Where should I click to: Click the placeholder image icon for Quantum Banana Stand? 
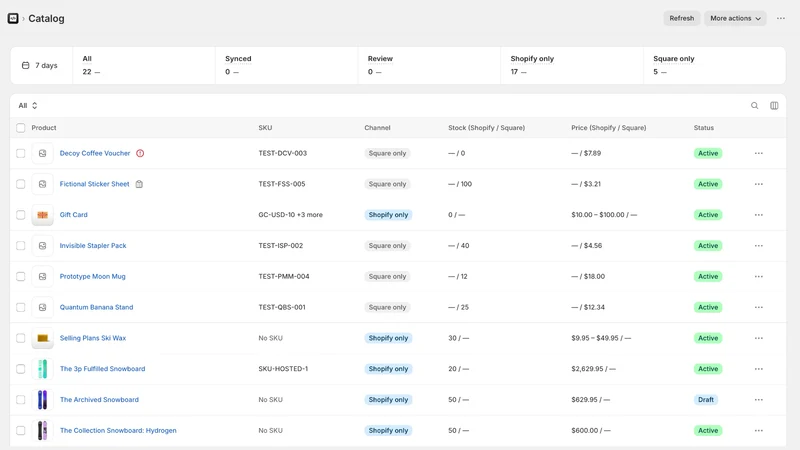click(x=42, y=307)
